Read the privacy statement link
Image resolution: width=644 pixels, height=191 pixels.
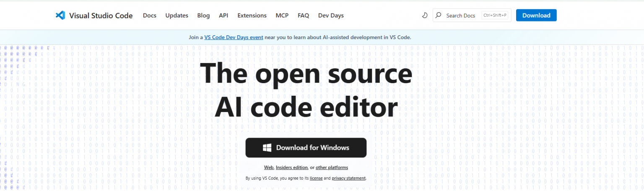tap(348, 178)
